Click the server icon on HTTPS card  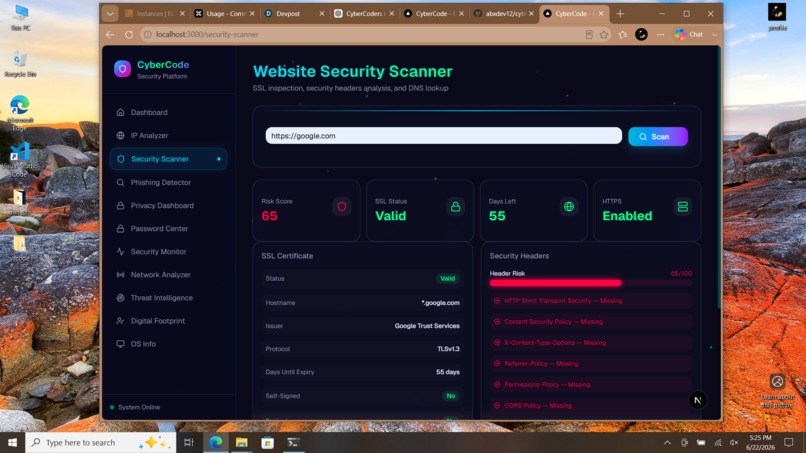click(x=683, y=207)
